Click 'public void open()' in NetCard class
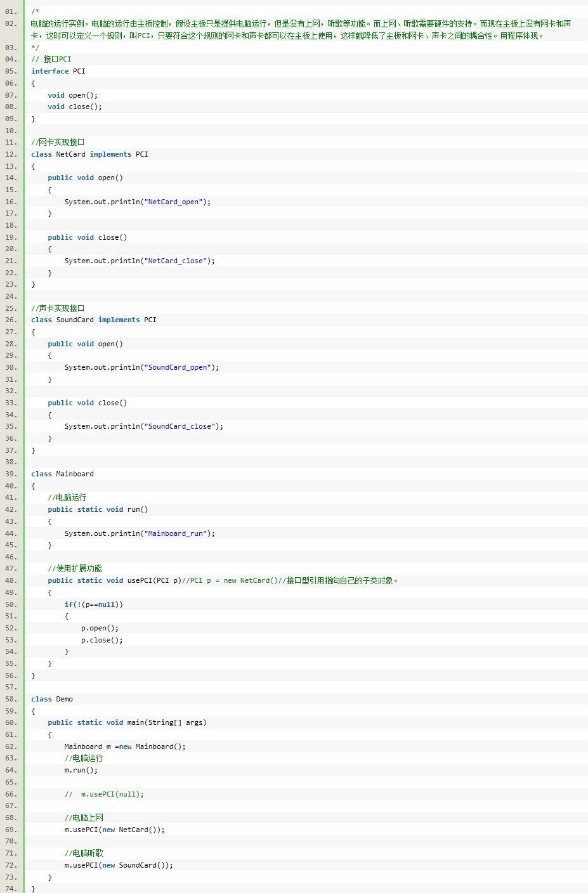The width and height of the screenshot is (588, 893). click(86, 178)
